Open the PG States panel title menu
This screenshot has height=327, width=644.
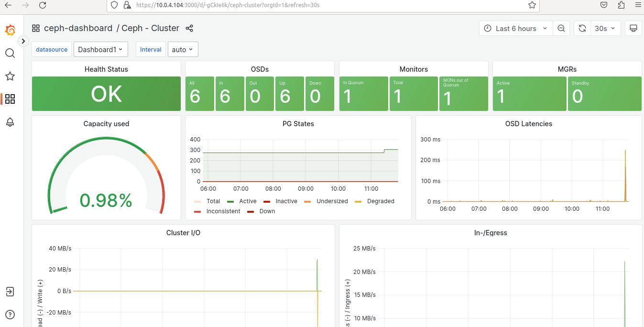[x=298, y=124]
